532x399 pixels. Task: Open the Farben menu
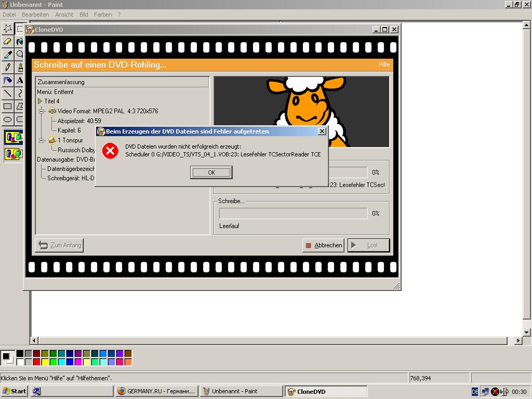[103, 15]
